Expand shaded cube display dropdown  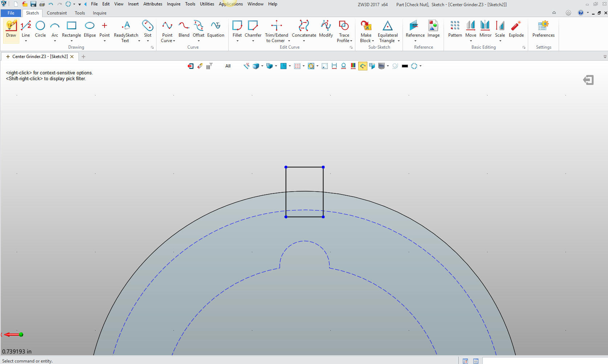click(262, 66)
